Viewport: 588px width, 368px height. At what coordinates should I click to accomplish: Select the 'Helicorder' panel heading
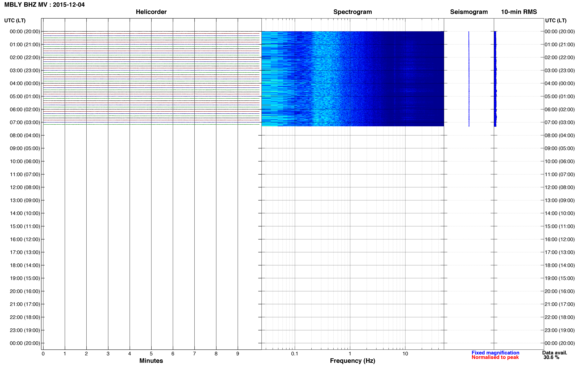[151, 12]
